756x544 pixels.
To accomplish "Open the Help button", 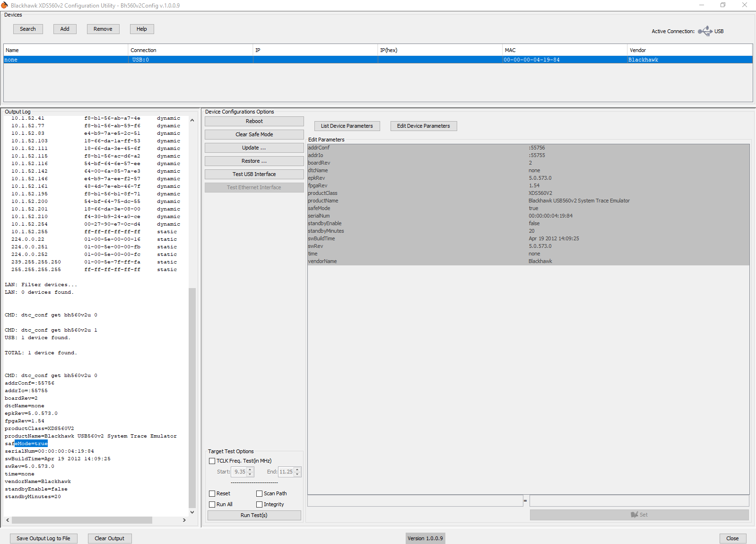I will (142, 29).
